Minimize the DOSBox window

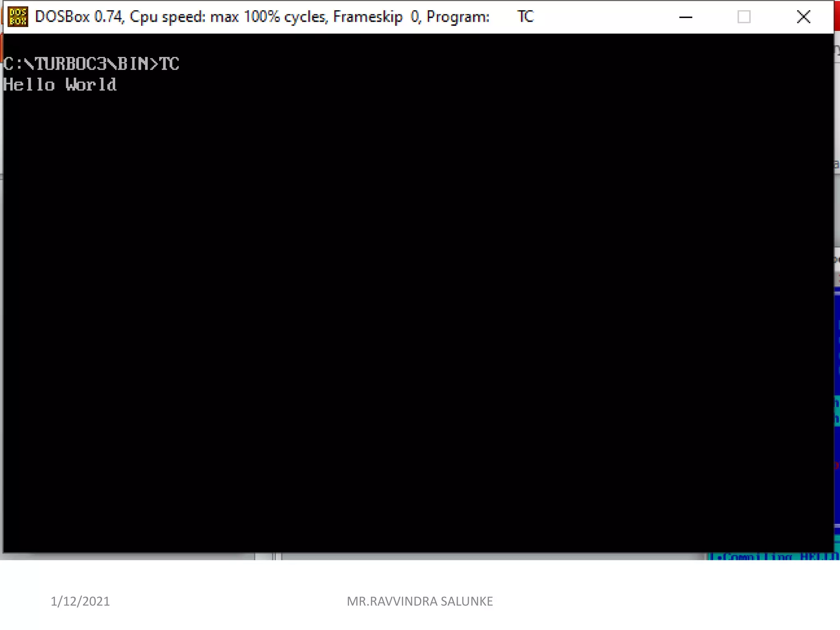685,17
